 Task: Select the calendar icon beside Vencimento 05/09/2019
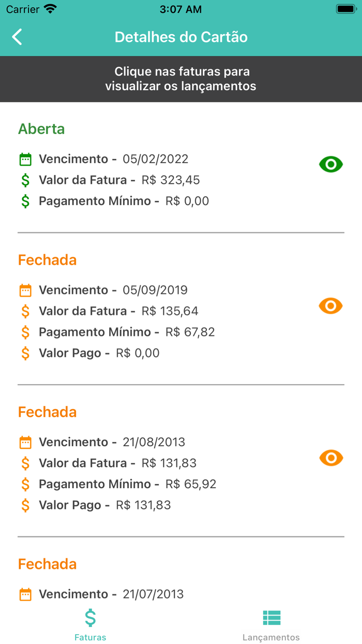(x=25, y=290)
